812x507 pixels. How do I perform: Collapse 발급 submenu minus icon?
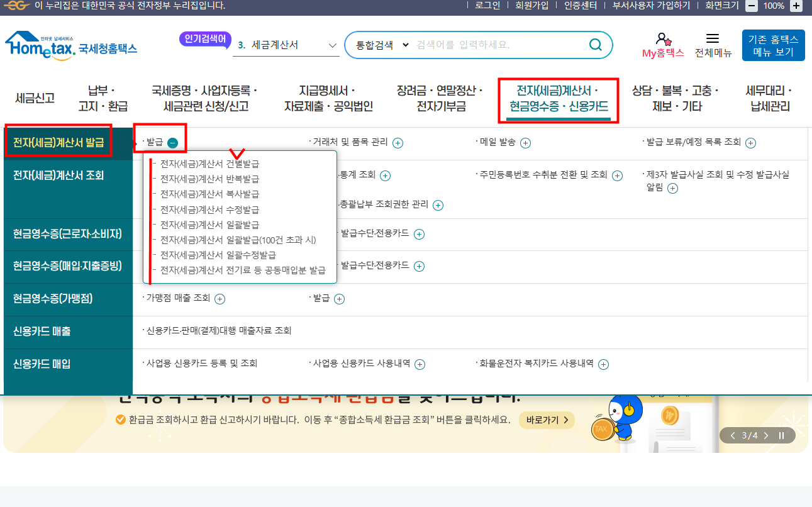tap(173, 143)
